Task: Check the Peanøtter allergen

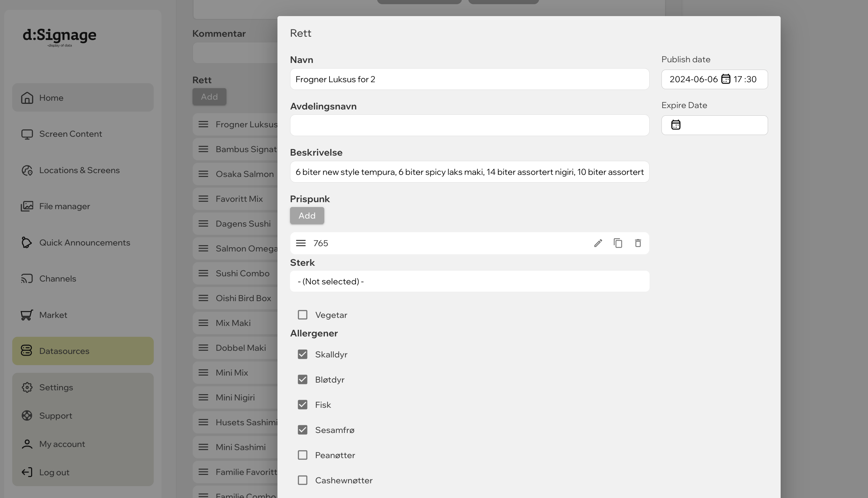Action: [303, 455]
